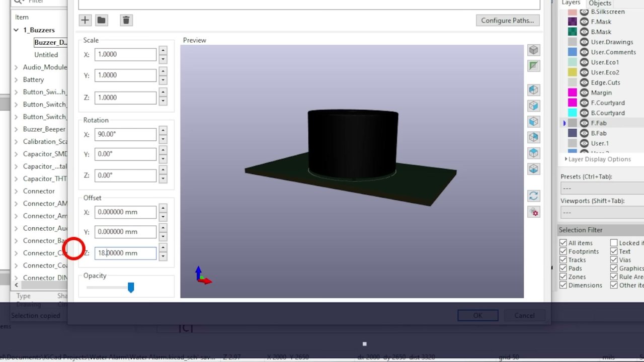Hide the F.Courtyard layer
Image resolution: width=644 pixels, height=362 pixels.
click(584, 103)
